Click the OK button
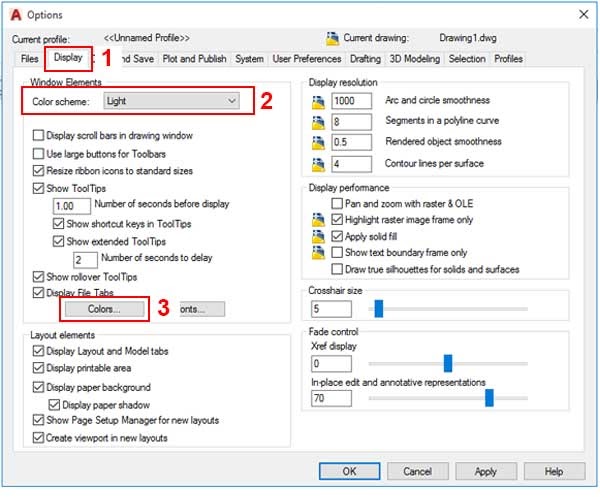600x497 pixels. [349, 471]
